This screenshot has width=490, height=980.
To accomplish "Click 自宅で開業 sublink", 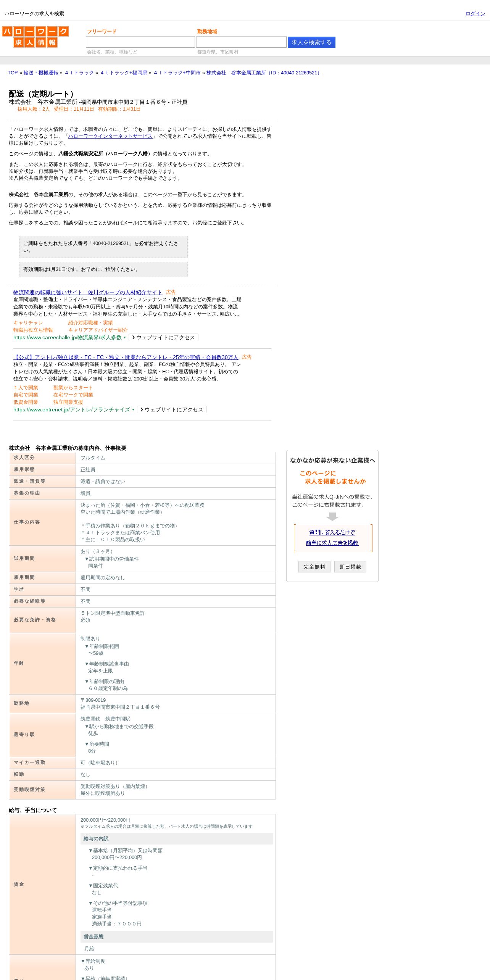I will 26,395.
